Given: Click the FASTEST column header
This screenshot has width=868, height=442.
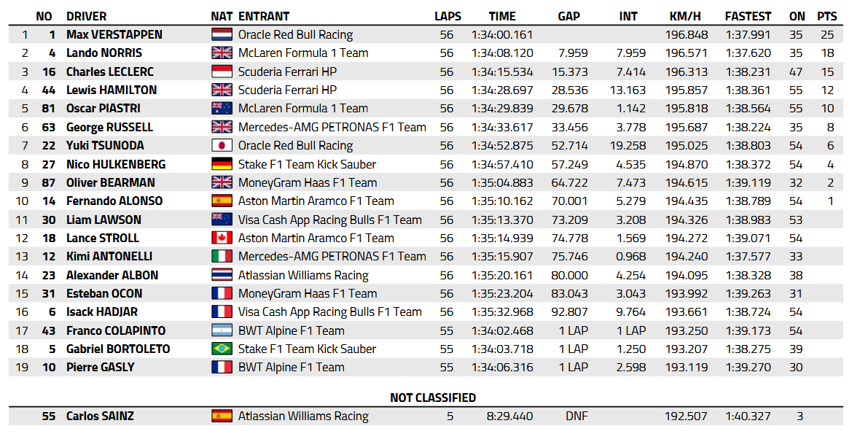Looking at the screenshot, I should [748, 16].
